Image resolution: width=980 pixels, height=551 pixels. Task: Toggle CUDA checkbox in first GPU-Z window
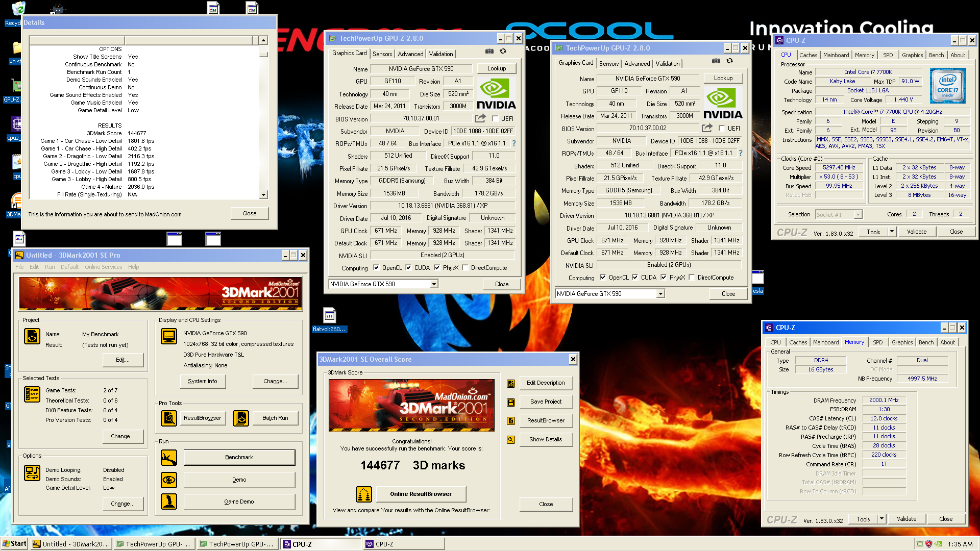click(408, 267)
